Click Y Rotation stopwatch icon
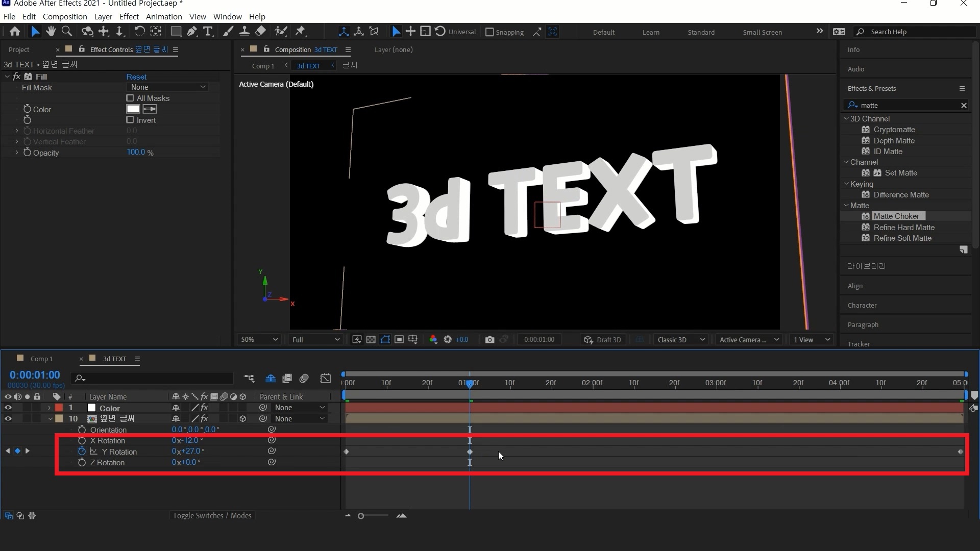 point(82,452)
